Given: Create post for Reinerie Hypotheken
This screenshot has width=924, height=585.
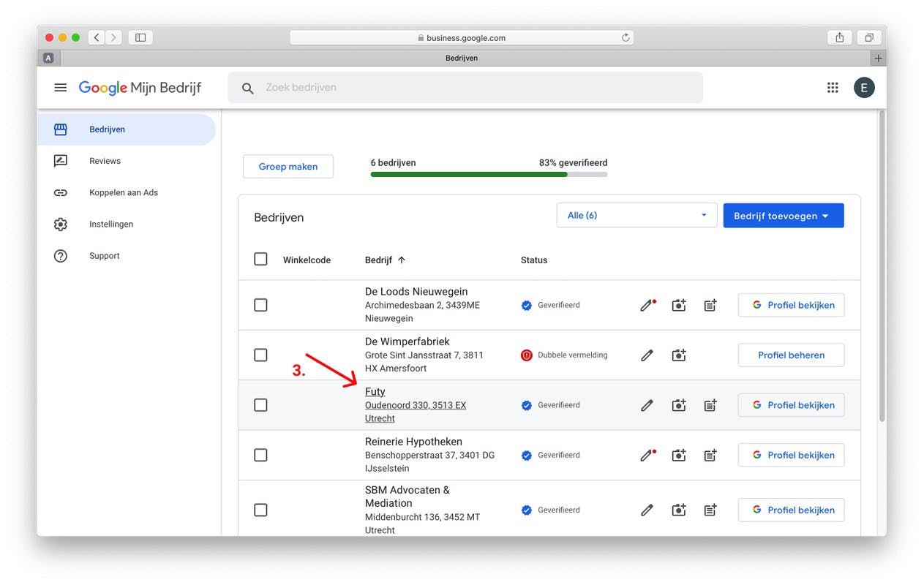Looking at the screenshot, I should (x=710, y=455).
